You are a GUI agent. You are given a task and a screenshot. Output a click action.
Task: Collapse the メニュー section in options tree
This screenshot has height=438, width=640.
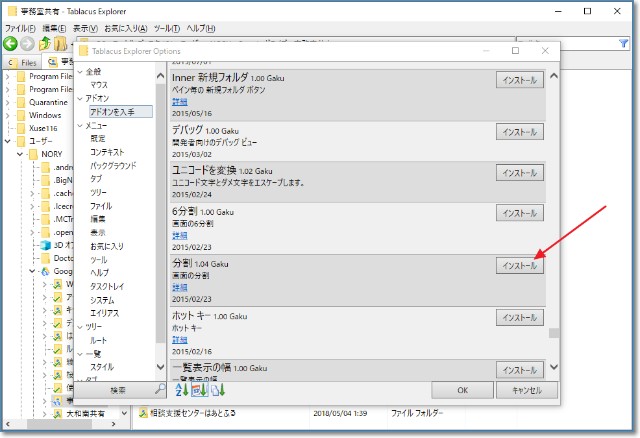(79, 125)
